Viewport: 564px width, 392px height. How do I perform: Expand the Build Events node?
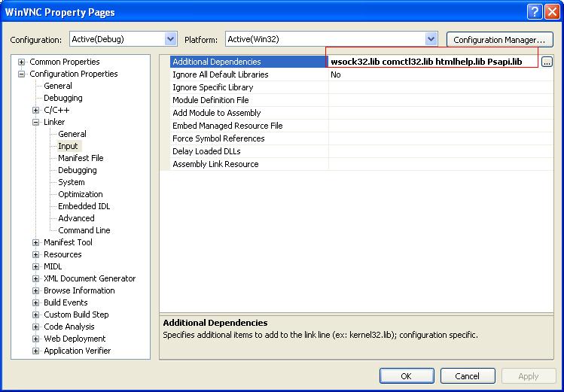[35, 302]
